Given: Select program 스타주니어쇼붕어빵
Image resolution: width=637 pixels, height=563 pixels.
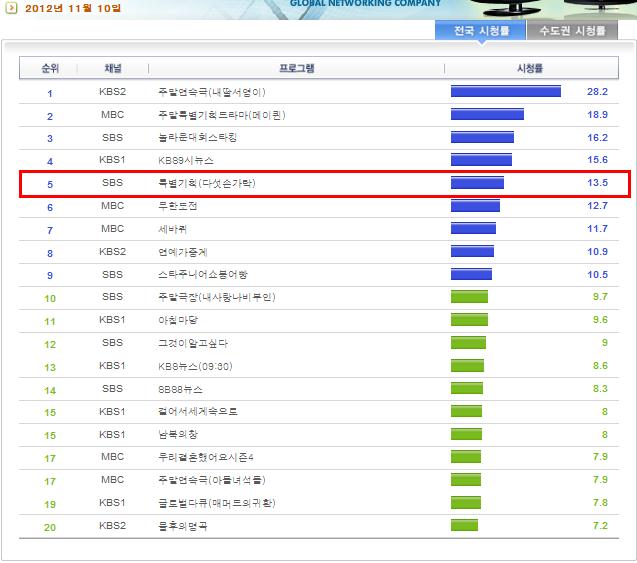Looking at the screenshot, I should click(x=203, y=275).
